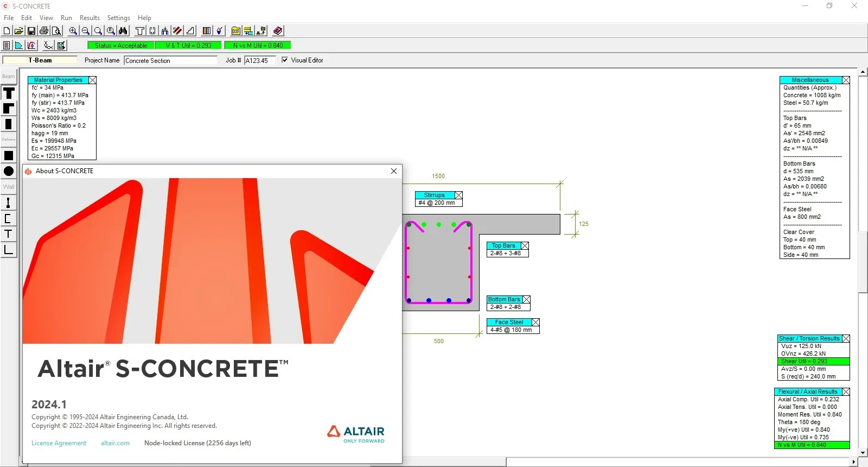Click the text report lines icon
The width and height of the screenshot is (868, 467).
[x=7, y=46]
